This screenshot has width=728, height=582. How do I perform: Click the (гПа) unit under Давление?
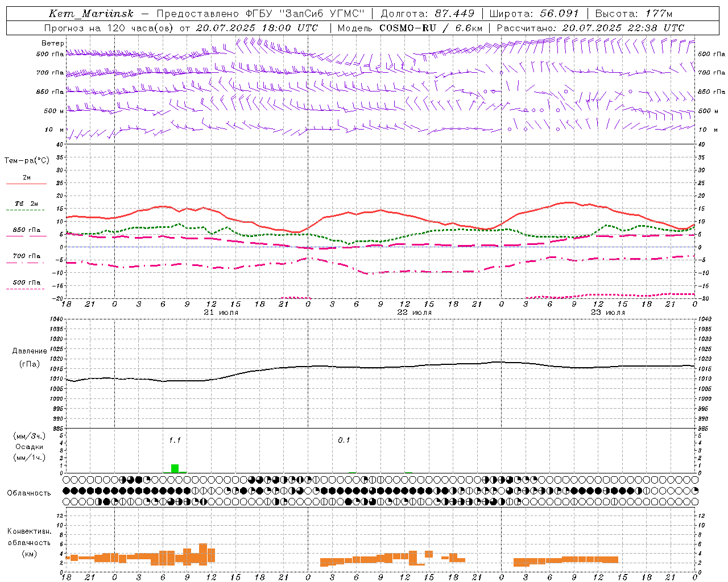[x=30, y=364]
